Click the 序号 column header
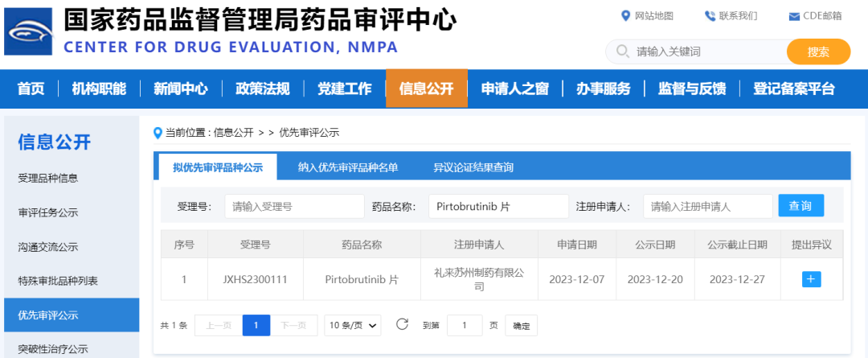Image resolution: width=868 pixels, height=358 pixels. [x=184, y=245]
